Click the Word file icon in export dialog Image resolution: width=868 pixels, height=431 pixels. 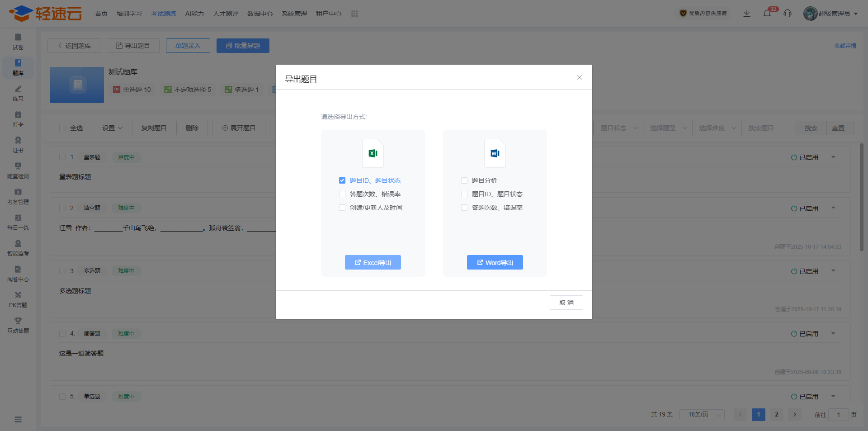click(x=495, y=153)
